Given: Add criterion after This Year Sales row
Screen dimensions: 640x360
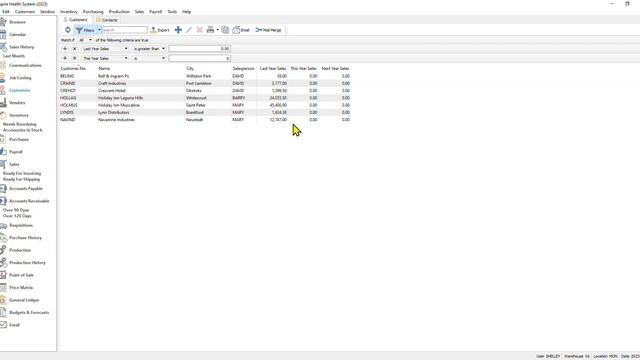Looking at the screenshot, I should coord(65,58).
